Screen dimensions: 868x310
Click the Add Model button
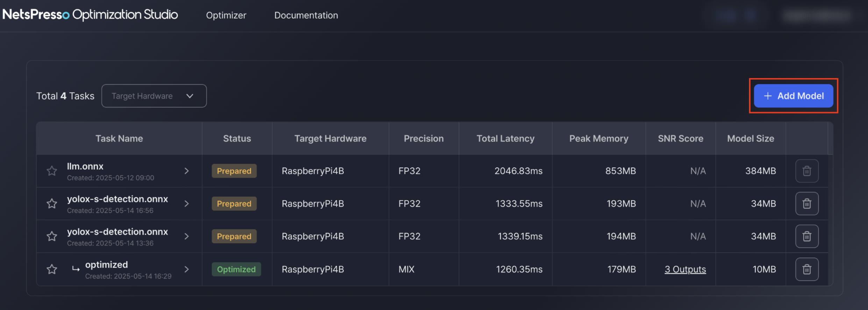point(793,96)
